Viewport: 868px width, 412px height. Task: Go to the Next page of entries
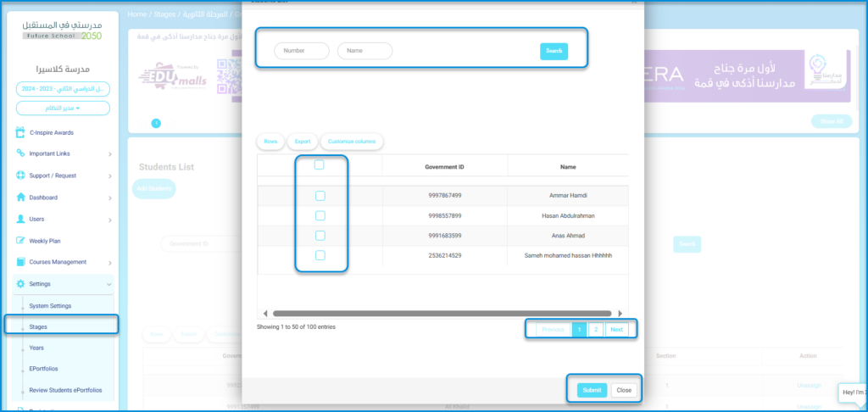tap(617, 330)
